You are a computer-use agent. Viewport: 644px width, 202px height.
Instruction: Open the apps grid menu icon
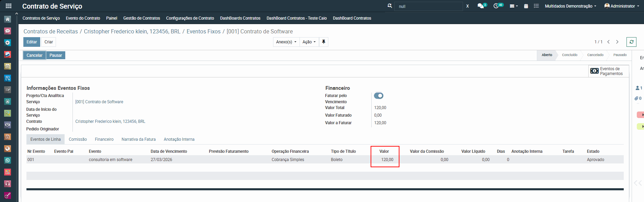click(9, 6)
